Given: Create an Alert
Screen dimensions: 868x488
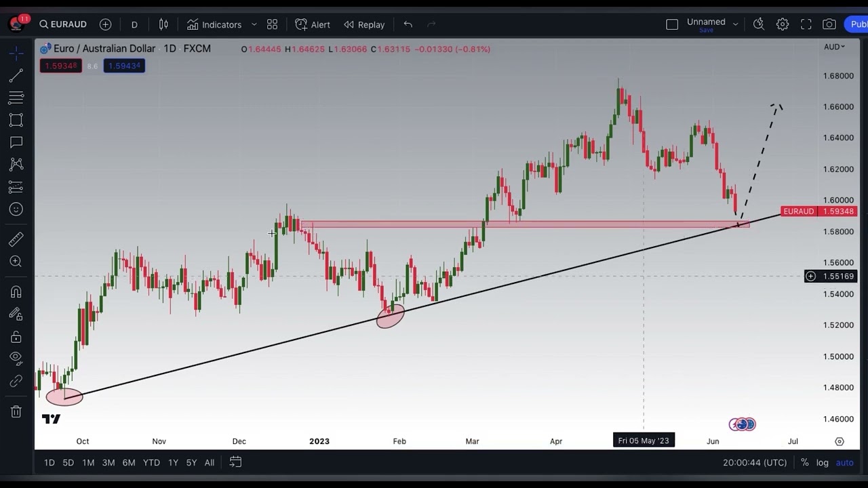Looking at the screenshot, I should click(x=313, y=24).
